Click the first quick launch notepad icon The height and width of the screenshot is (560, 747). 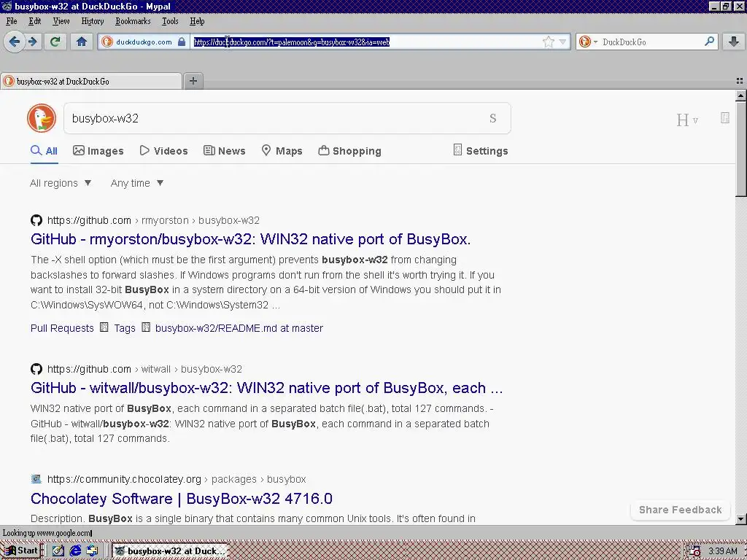[58, 551]
